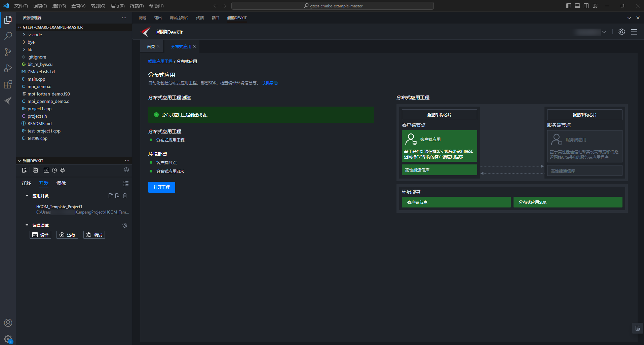Collapse the 鲲鹏DEVKIT sidebar section

click(x=20, y=161)
